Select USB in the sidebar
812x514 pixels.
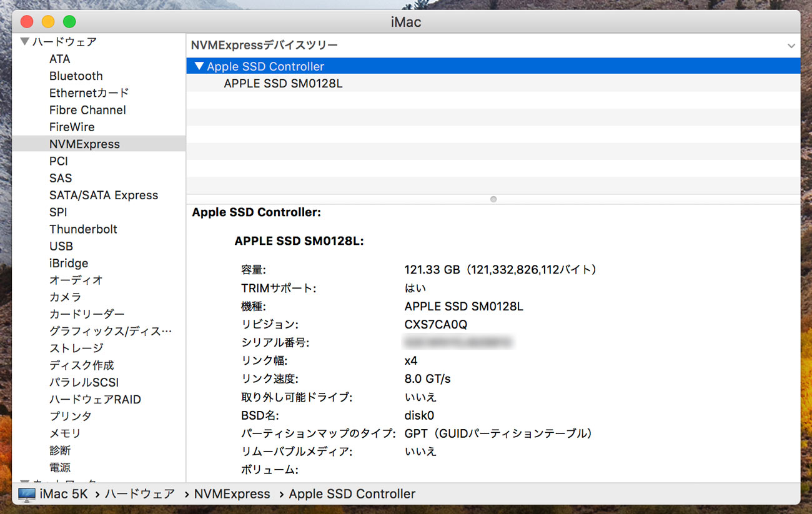(61, 246)
